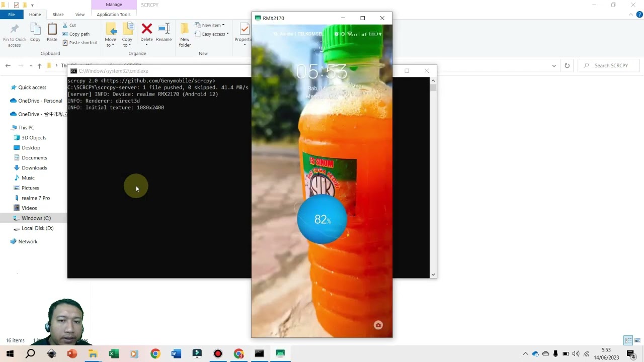Open Word from the taskbar
The height and width of the screenshot is (362, 644).
(176, 353)
